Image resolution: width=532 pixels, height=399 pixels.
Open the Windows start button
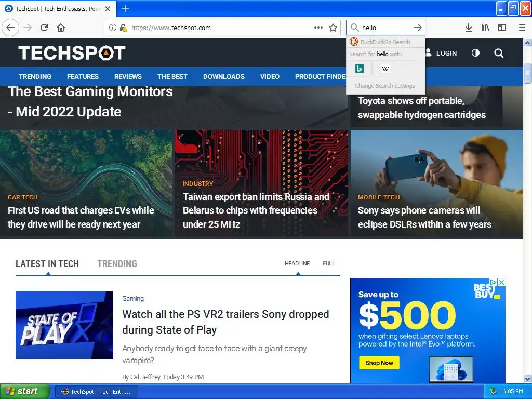click(25, 391)
